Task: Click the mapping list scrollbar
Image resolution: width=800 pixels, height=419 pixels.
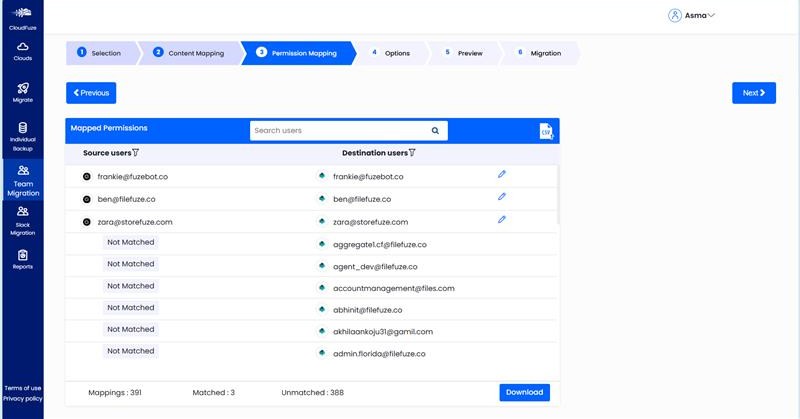Action: click(558, 194)
